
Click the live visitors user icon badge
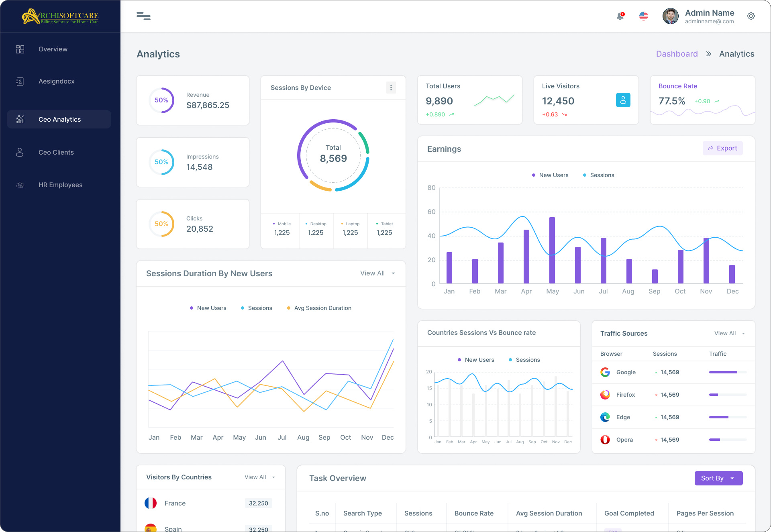(623, 100)
